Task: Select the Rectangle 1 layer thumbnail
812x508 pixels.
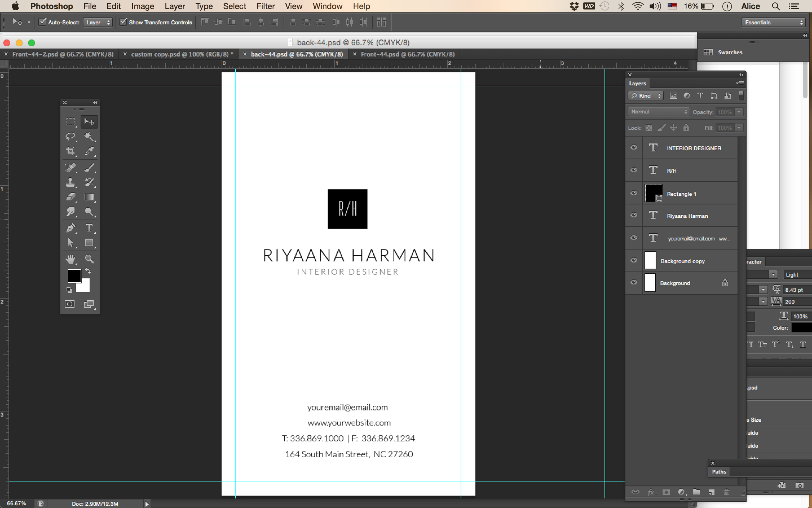Action: (x=653, y=193)
